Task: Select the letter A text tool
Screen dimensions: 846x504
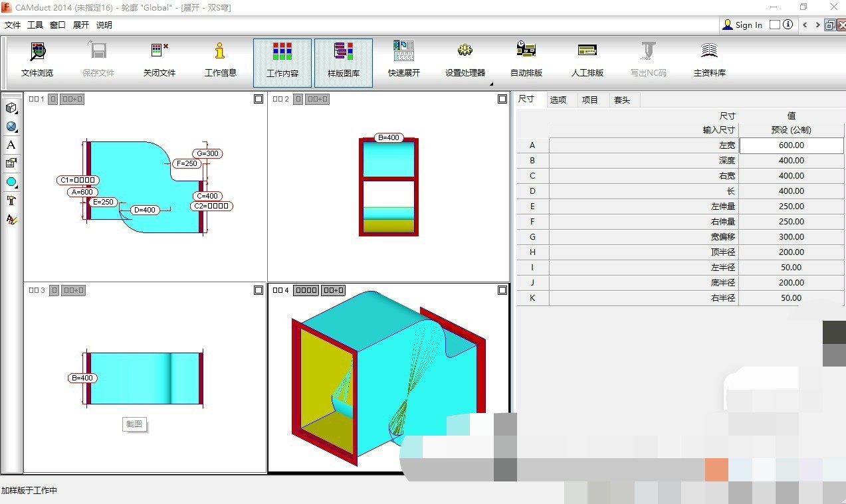Action: (11, 145)
